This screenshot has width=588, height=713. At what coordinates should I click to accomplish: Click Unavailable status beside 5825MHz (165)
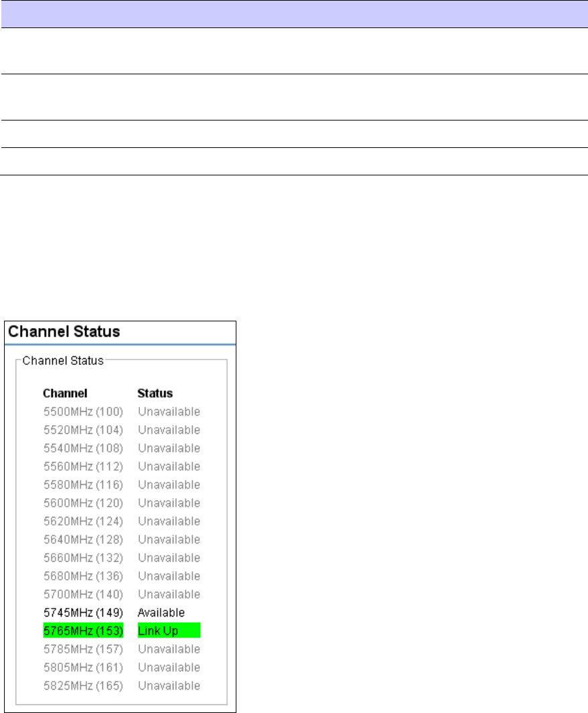coord(169,686)
